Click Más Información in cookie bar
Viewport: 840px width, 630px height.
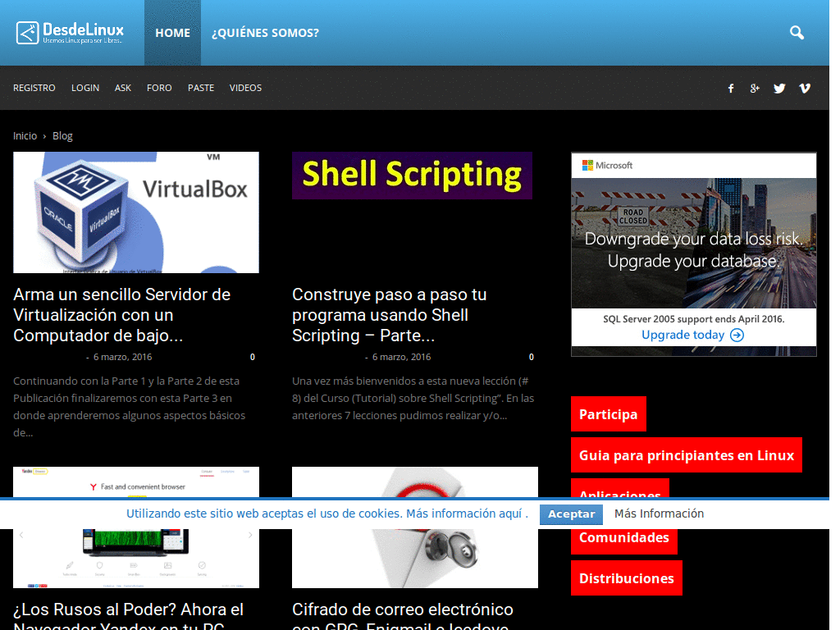coord(659,514)
